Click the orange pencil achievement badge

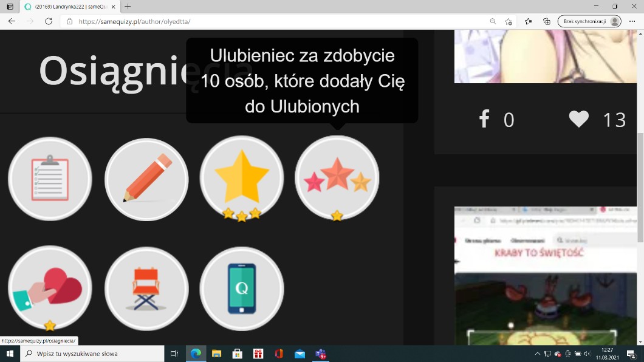(146, 179)
